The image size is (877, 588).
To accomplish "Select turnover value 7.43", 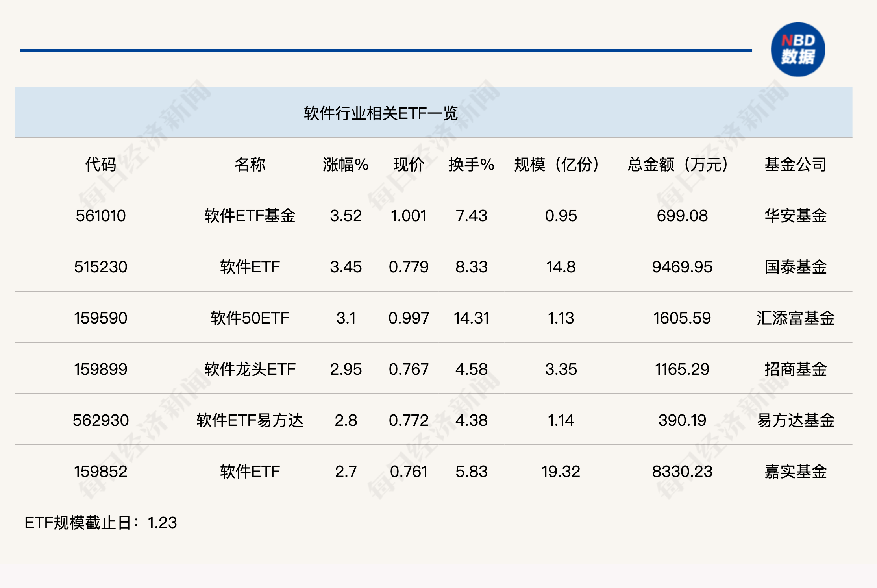I will point(471,216).
